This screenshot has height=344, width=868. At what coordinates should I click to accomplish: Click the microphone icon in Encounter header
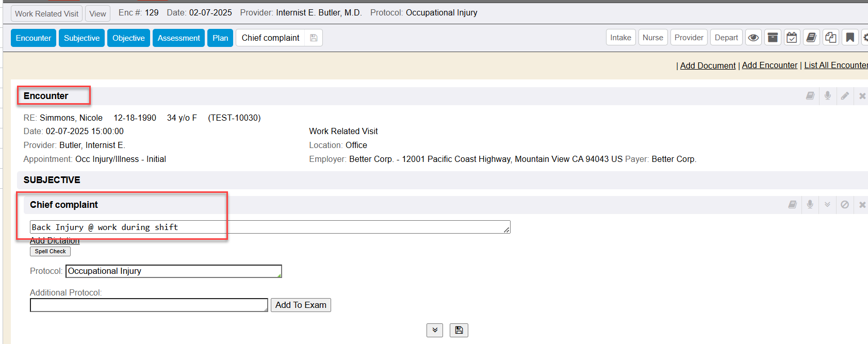coord(828,96)
